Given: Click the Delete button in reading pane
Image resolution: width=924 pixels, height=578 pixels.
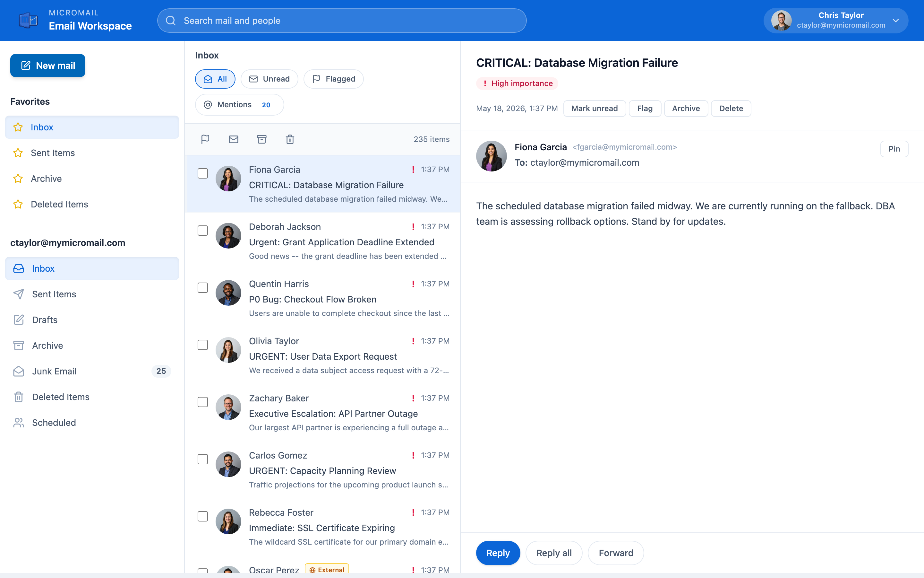Looking at the screenshot, I should 731,109.
